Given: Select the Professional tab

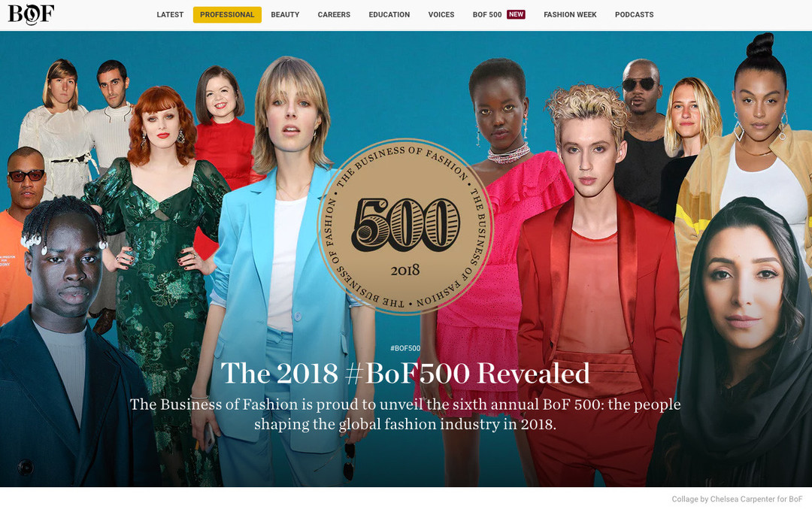Looking at the screenshot, I should point(227,14).
